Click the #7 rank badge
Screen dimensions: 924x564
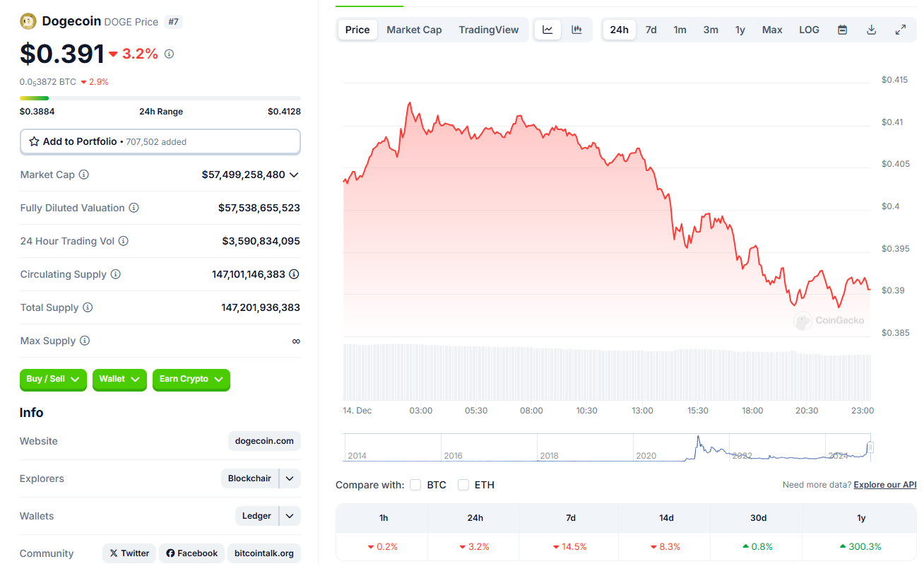[x=173, y=22]
